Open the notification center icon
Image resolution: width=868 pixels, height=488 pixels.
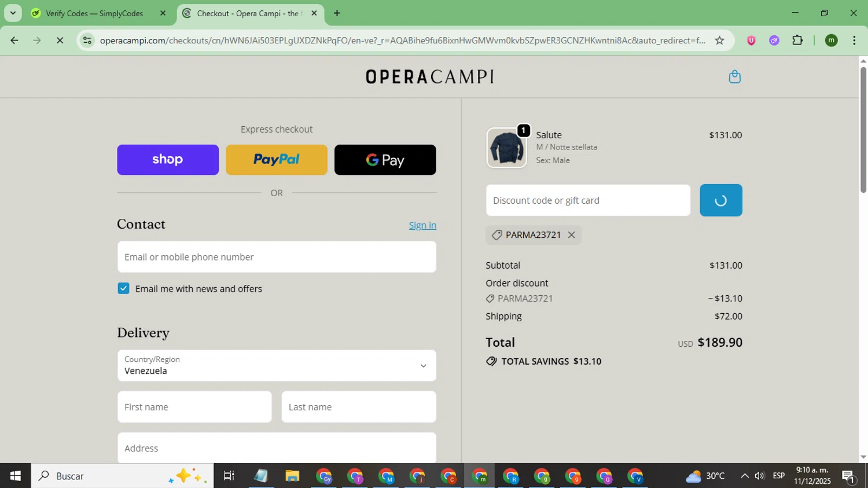click(x=849, y=476)
